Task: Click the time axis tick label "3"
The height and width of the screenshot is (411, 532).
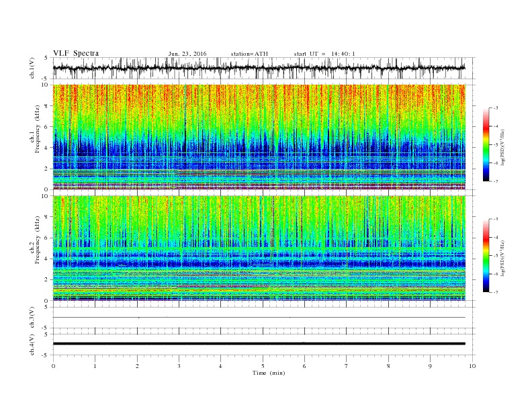Action: [179, 366]
